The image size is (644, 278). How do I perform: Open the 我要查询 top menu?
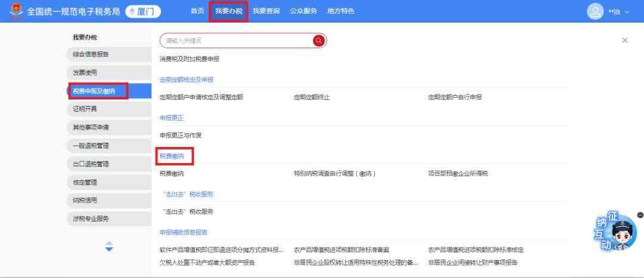(x=266, y=11)
